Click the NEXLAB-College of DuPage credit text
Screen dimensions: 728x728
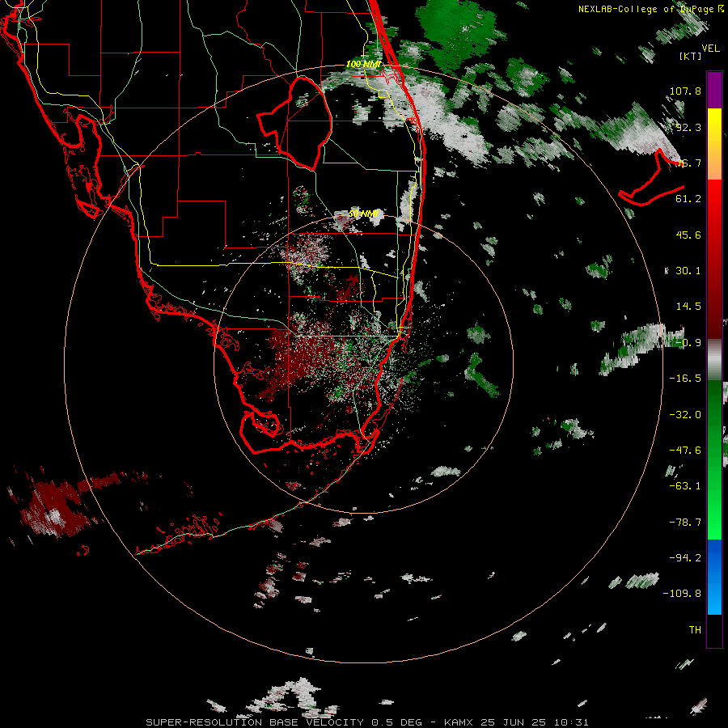[650, 9]
